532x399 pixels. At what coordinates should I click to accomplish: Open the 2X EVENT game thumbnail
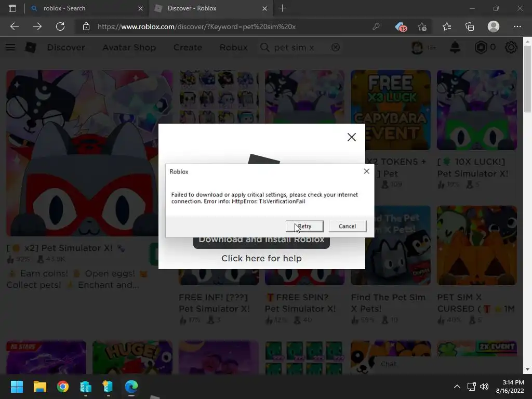click(477, 349)
